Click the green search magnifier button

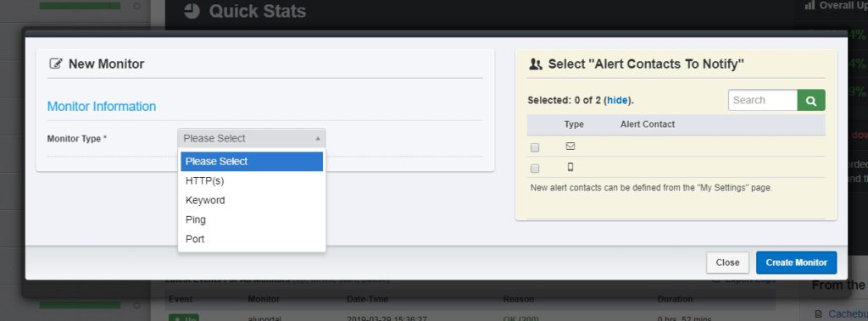coord(811,100)
